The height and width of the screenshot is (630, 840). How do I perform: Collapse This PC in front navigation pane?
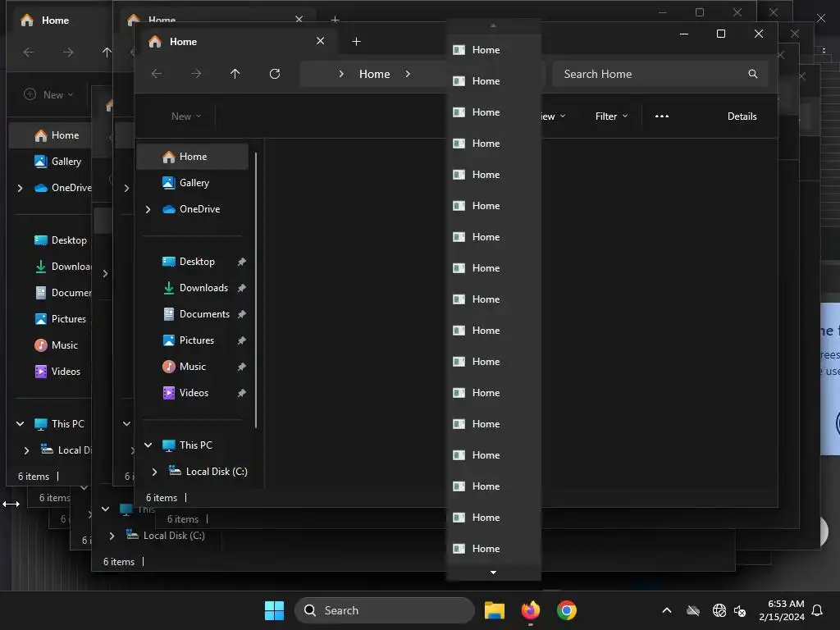pos(148,445)
